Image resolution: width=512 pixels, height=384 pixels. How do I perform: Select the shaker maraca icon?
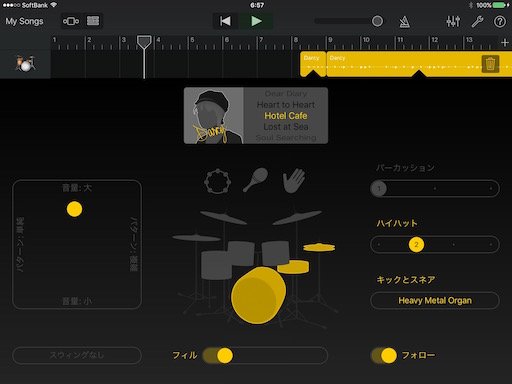point(255,180)
